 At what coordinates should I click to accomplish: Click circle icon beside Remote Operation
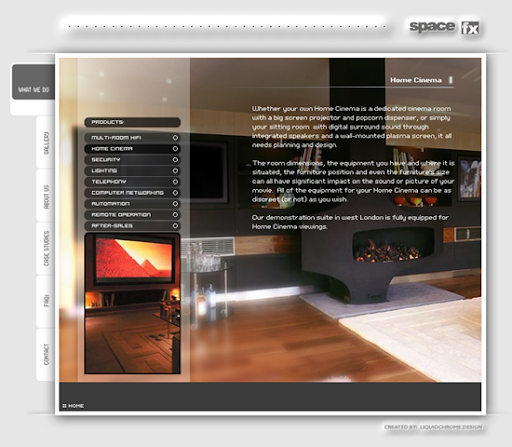(175, 215)
